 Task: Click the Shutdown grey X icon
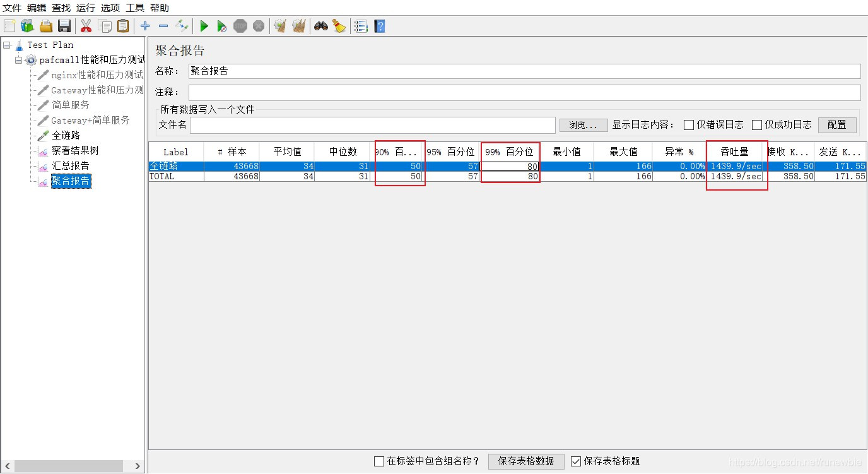(259, 26)
